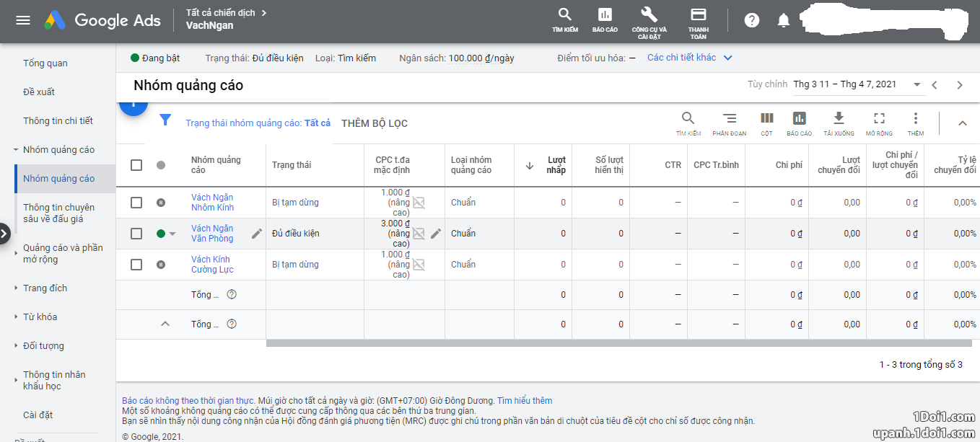Viewport: 980px width, 442px height.
Task: Open the notifications bell
Action: pos(784,20)
